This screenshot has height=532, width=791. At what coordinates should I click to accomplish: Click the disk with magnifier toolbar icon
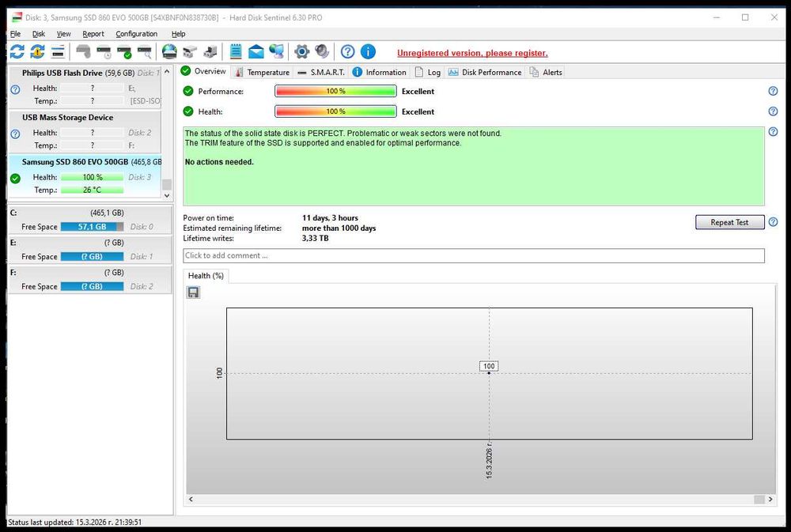point(145,51)
